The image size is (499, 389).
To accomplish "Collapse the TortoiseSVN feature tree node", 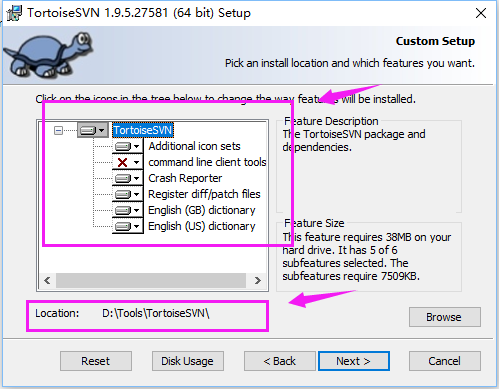I will [x=58, y=130].
